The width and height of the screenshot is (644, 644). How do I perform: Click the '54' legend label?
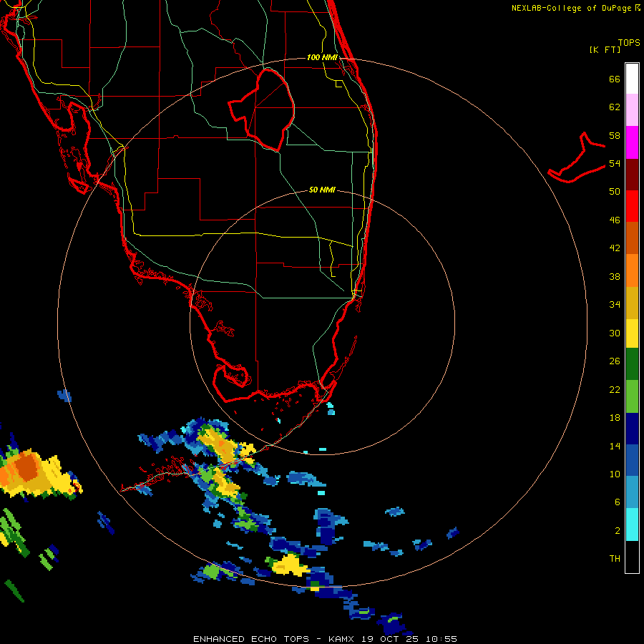(615, 163)
